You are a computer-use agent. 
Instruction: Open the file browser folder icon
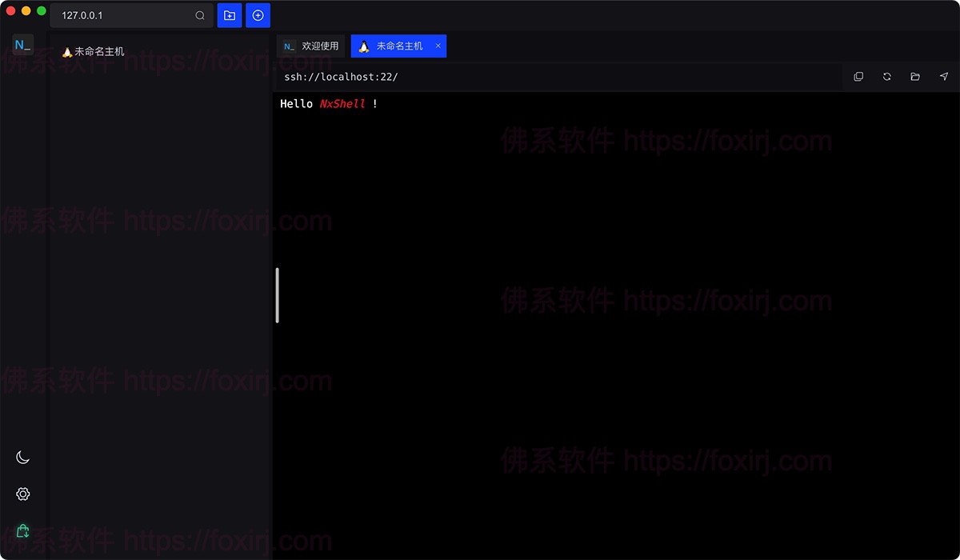pos(915,77)
